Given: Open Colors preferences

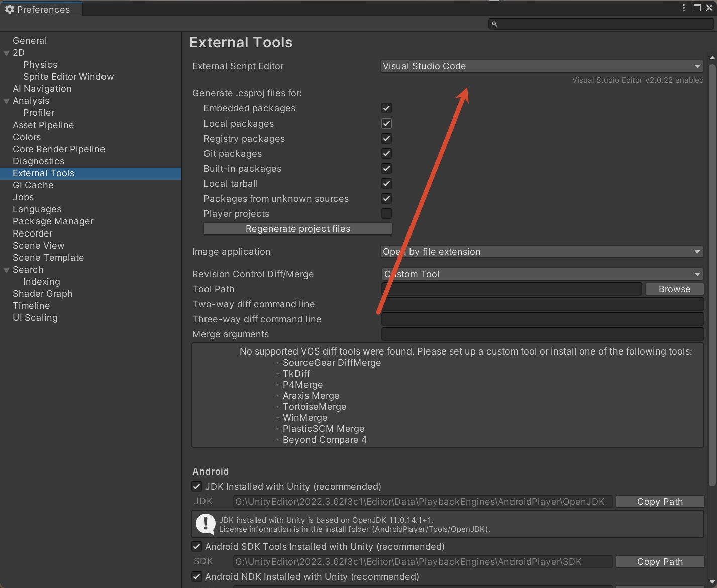Looking at the screenshot, I should [27, 137].
